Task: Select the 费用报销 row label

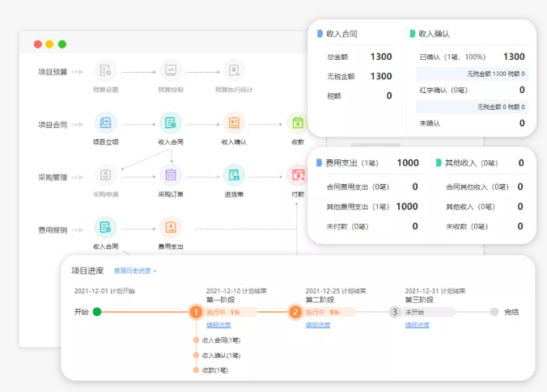Action: (53, 230)
